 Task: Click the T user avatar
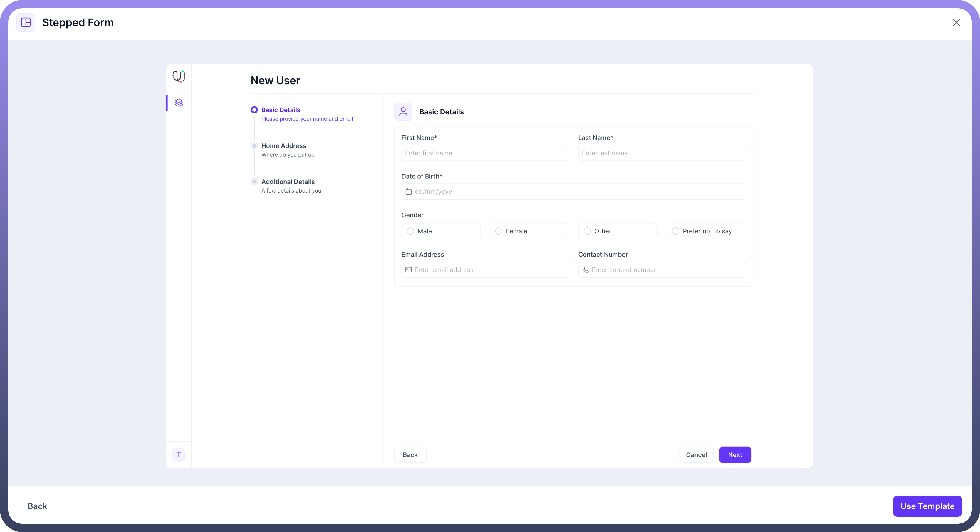click(x=179, y=455)
